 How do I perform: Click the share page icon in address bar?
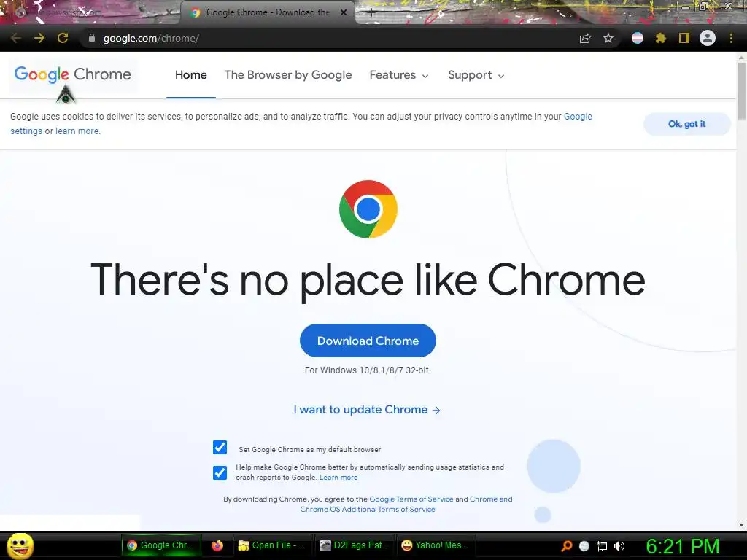(585, 39)
